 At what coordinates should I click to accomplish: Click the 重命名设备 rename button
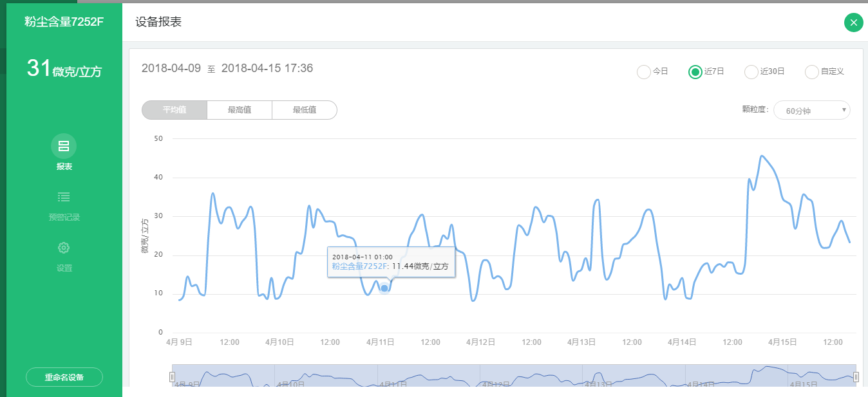64,377
